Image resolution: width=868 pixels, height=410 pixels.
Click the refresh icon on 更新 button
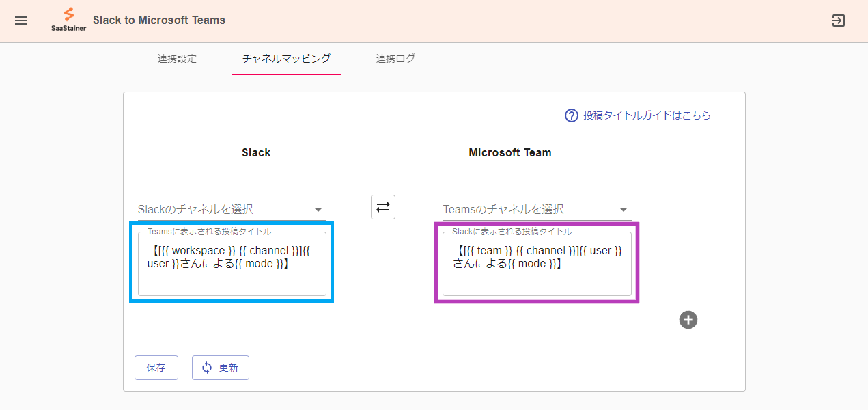(x=207, y=368)
